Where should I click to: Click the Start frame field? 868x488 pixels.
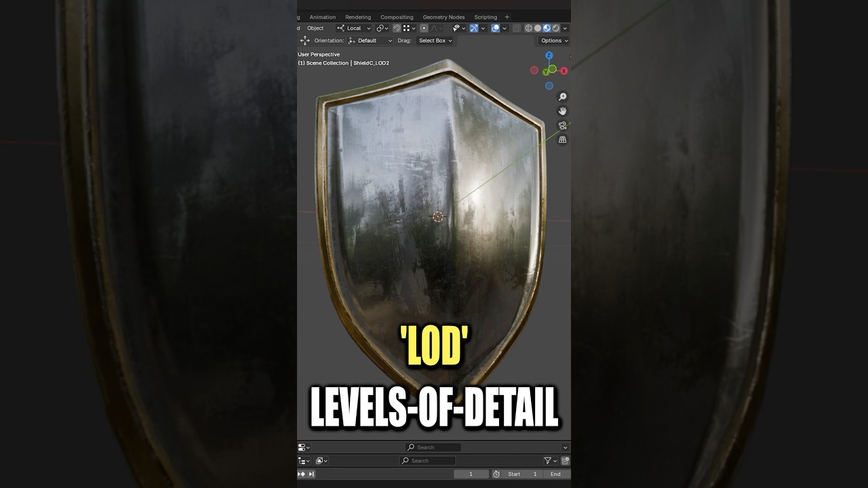[522, 474]
